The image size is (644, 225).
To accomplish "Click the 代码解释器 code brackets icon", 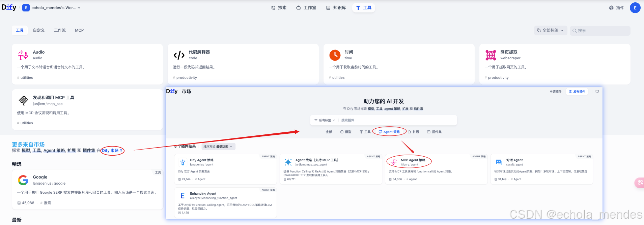I will tap(179, 55).
